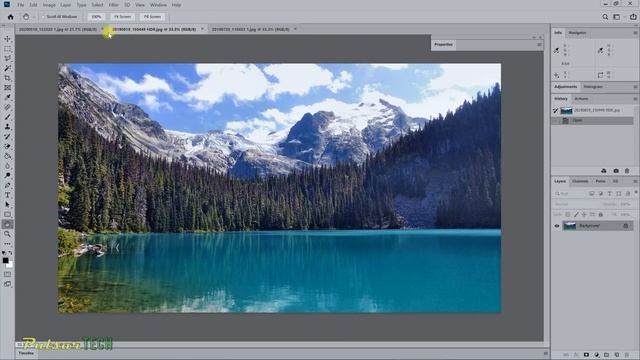Add layer mask at Layers panel bottom
This screenshot has height=360, width=640.
[586, 355]
